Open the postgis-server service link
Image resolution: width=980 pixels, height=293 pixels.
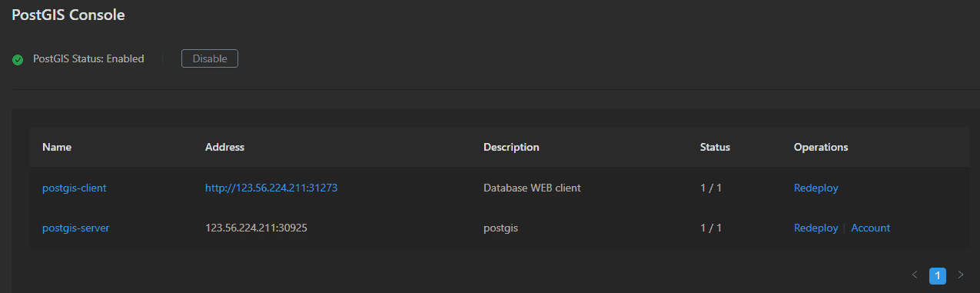tap(76, 228)
